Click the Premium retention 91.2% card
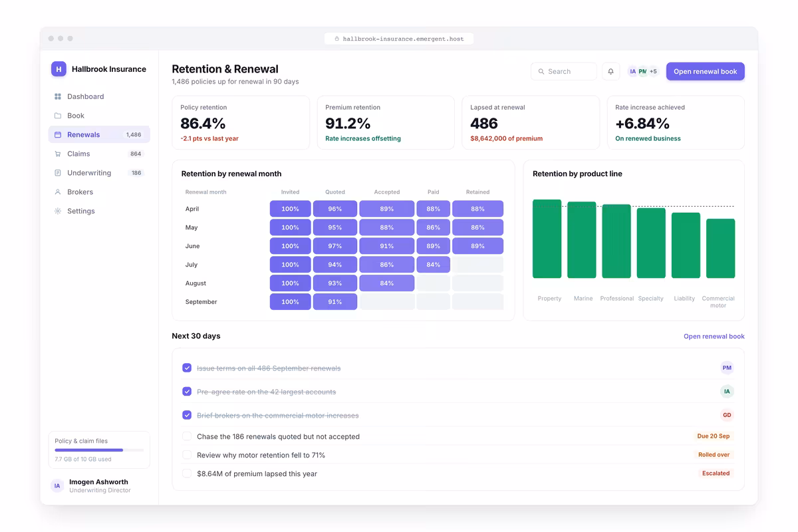This screenshot has width=798, height=532. (386, 122)
